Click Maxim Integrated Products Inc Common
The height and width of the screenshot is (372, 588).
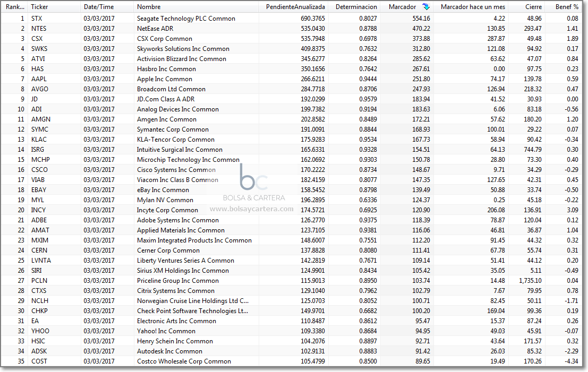(194, 240)
